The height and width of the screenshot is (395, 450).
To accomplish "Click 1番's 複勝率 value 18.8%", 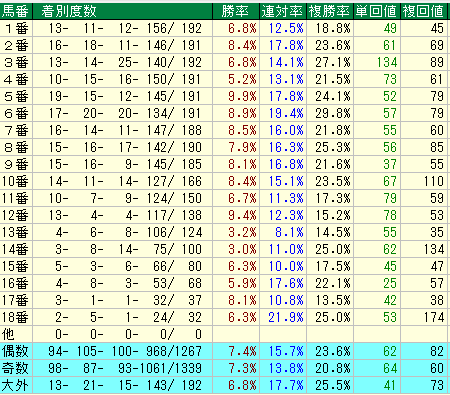I will 333,28.
